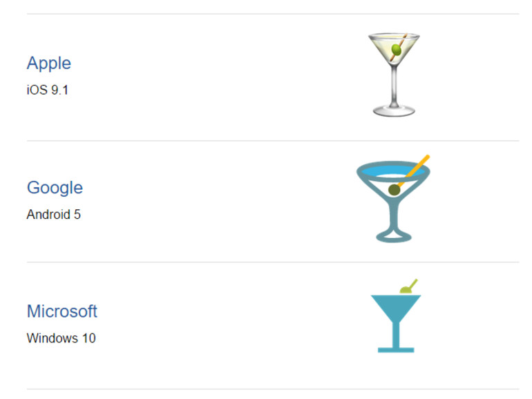This screenshot has width=532, height=399.
Task: Click the stem of Apple's martini glass
Action: coord(394,85)
